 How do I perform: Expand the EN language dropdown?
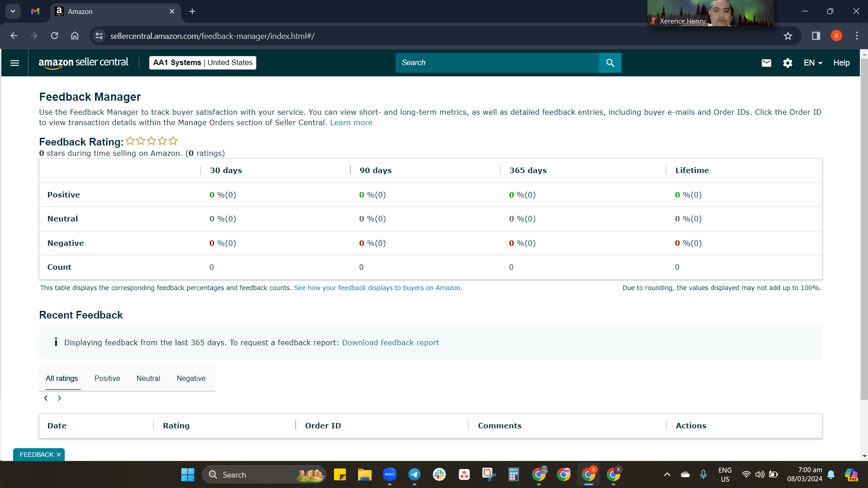pos(813,63)
